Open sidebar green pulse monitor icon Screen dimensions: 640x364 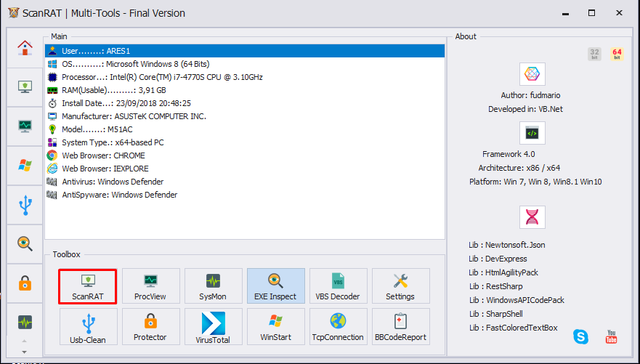pyautogui.click(x=25, y=322)
